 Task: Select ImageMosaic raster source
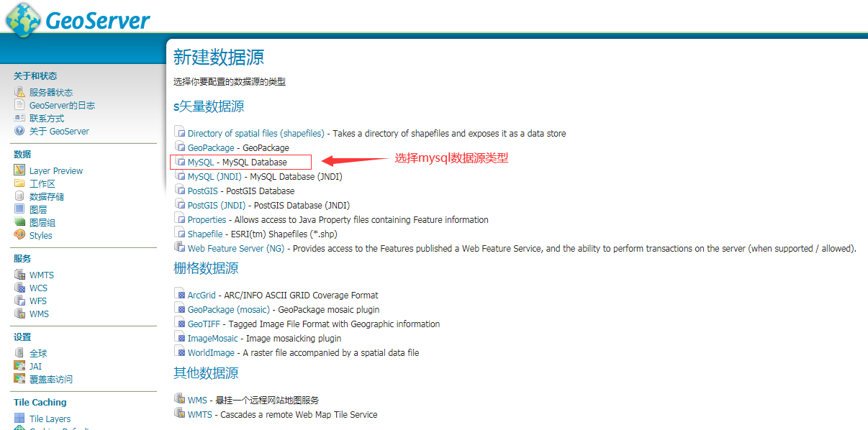click(x=213, y=338)
